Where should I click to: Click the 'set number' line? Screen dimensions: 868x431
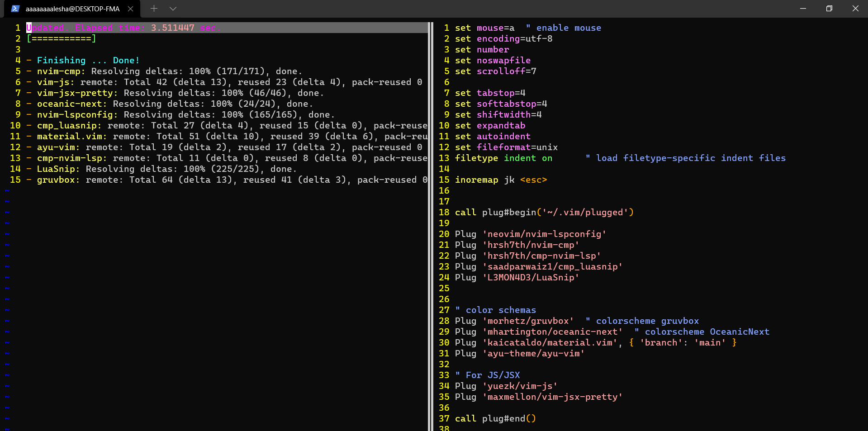[482, 50]
